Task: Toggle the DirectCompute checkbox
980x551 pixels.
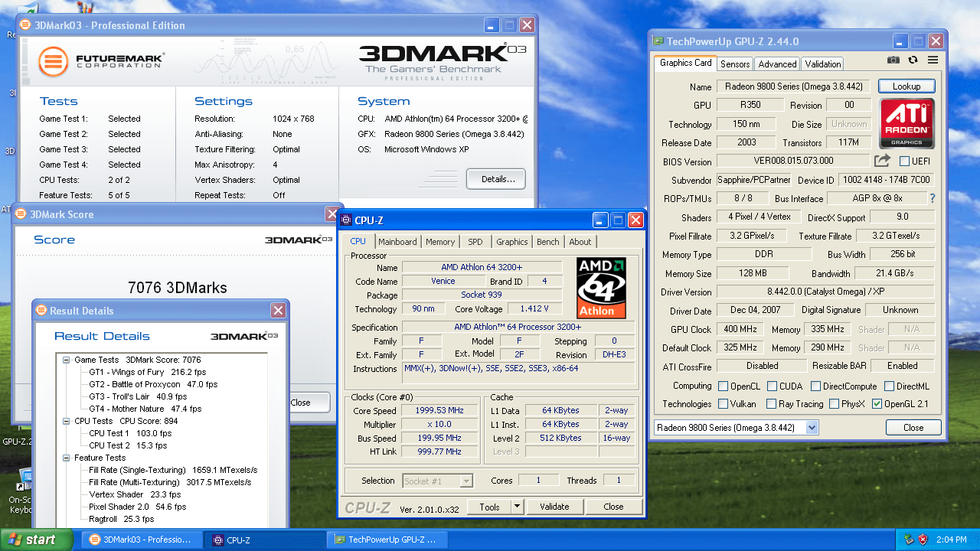Action: pyautogui.click(x=816, y=386)
